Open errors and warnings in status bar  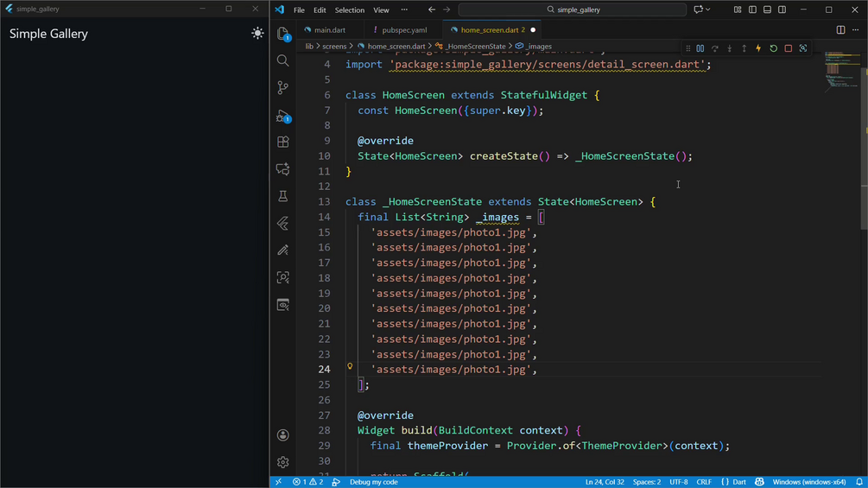pyautogui.click(x=307, y=482)
